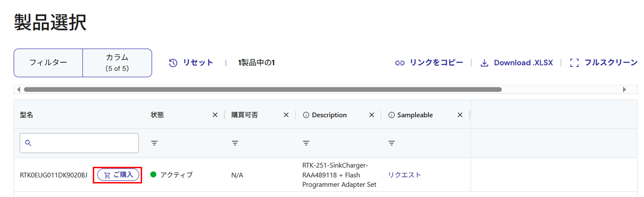Open the Sampleable column filter

click(x=391, y=143)
